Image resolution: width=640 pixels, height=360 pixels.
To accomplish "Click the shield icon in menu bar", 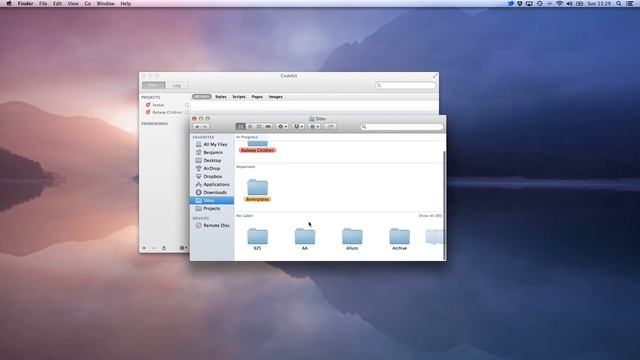I will pyautogui.click(x=520, y=4).
